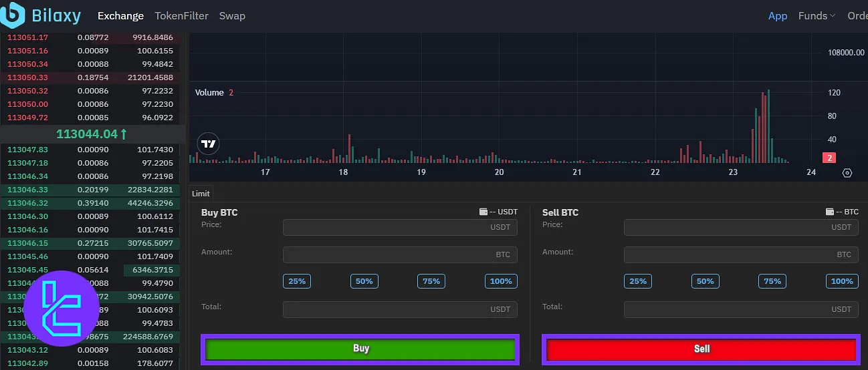Select the 113050.33 ask order row
This screenshot has width=868, height=370.
coord(90,77)
